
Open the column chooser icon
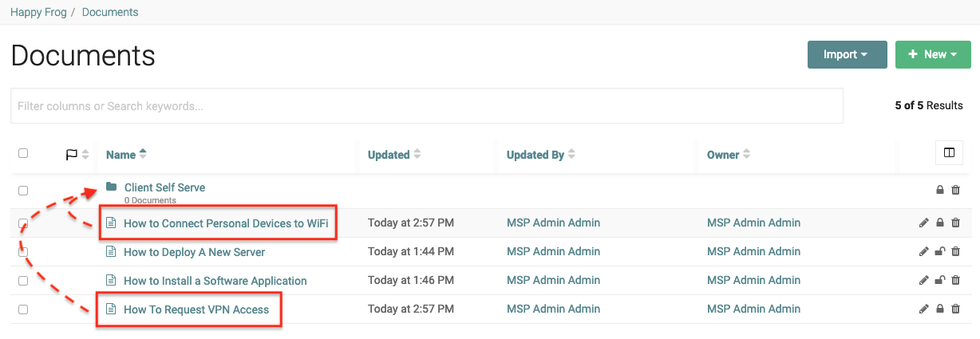(949, 153)
